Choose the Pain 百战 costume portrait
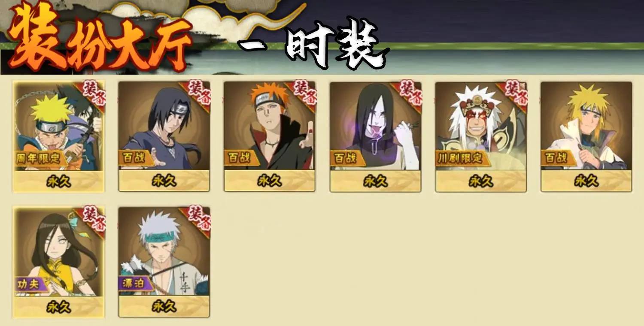644x326 pixels. click(270, 126)
